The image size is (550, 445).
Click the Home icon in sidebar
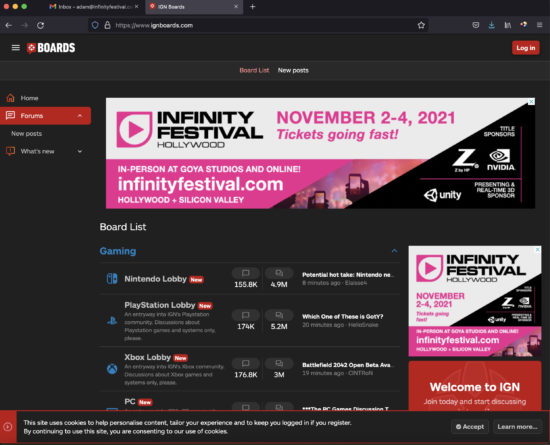click(11, 98)
